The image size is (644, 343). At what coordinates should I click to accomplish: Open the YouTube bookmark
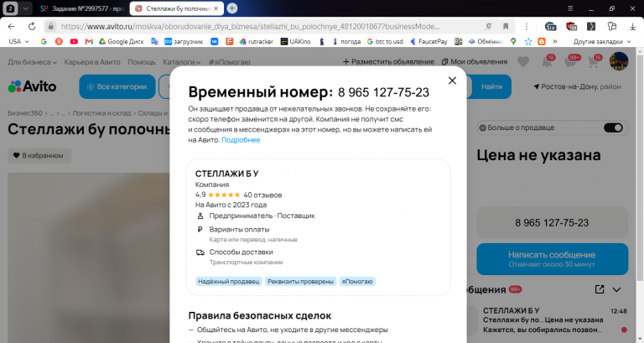point(74,41)
